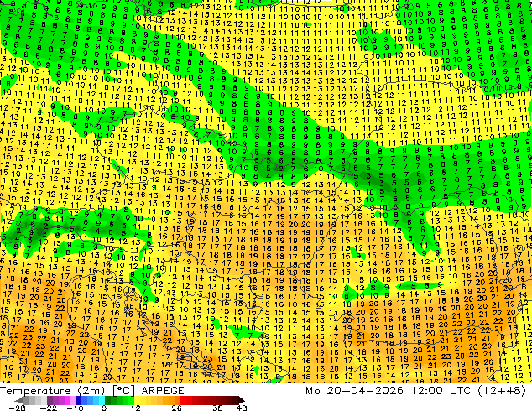The image size is (532, 411).
Task: Click the '48' legend scale value
Action: point(242,408)
